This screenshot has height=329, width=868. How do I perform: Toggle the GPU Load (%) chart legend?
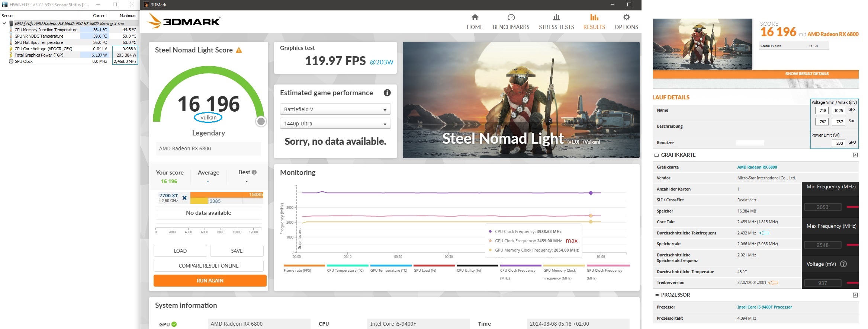coord(434,269)
